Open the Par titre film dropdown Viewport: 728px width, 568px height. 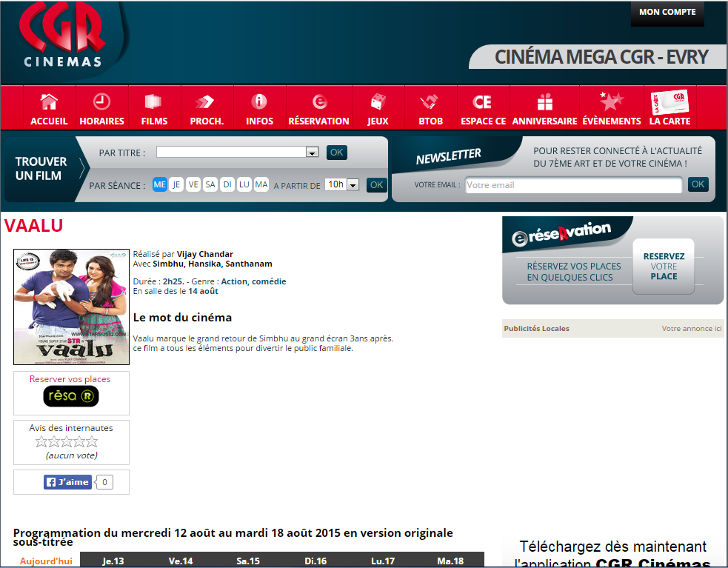point(237,152)
